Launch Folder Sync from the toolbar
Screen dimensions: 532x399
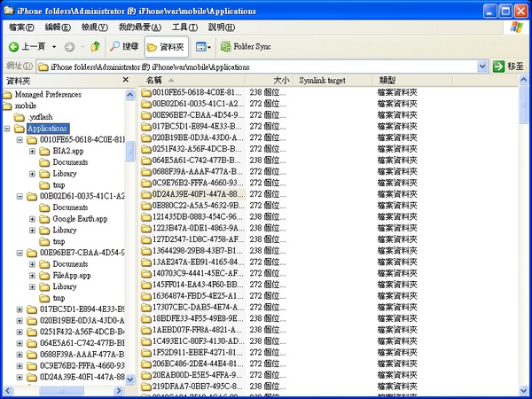[x=246, y=46]
